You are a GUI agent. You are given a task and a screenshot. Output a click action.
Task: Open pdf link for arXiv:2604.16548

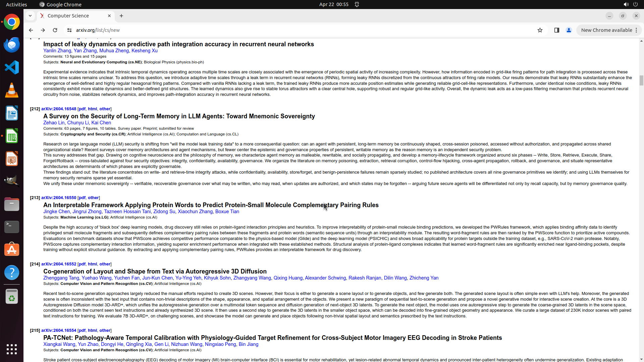[82, 109]
